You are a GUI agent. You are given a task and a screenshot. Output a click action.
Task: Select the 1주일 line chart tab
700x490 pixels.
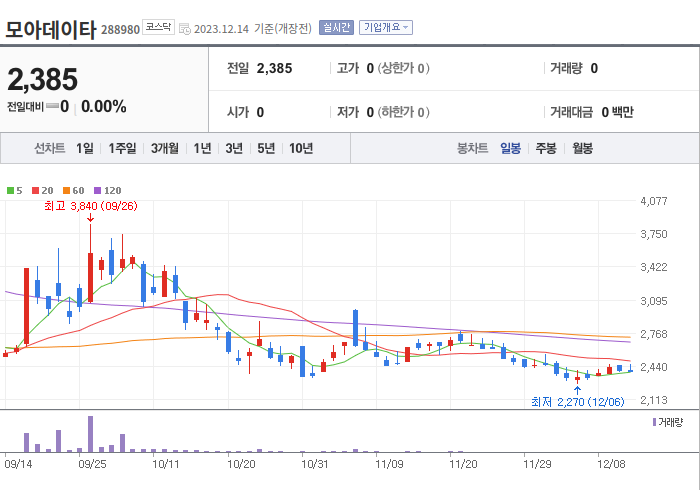coord(122,148)
